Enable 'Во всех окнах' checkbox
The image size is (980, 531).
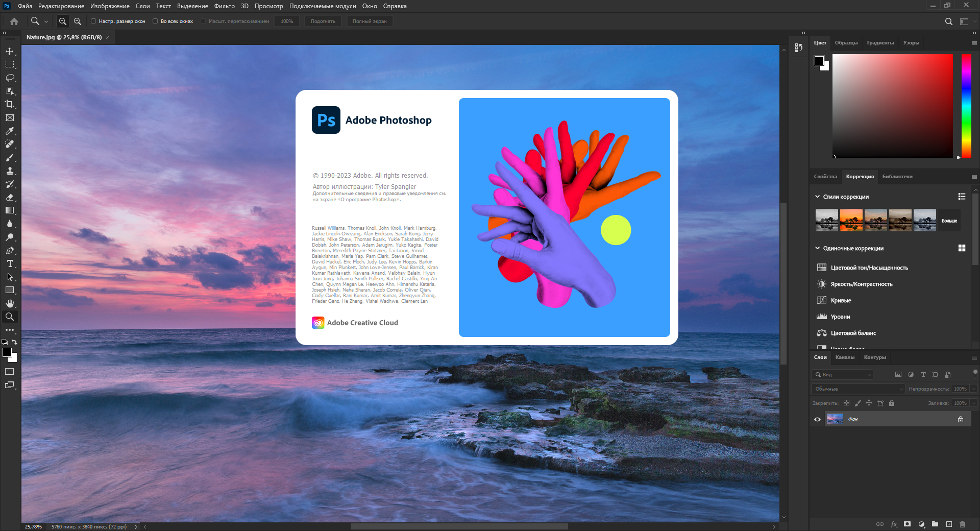point(155,21)
